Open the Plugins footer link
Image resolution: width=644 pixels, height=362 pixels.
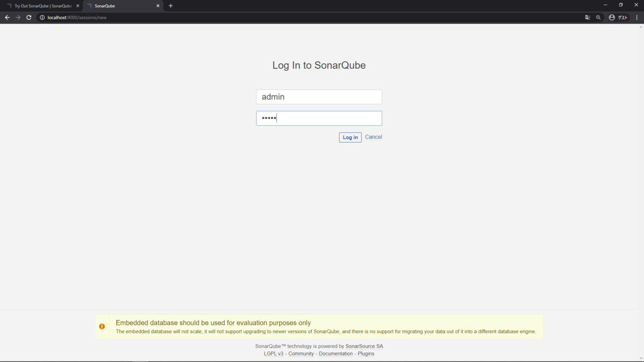point(366,354)
